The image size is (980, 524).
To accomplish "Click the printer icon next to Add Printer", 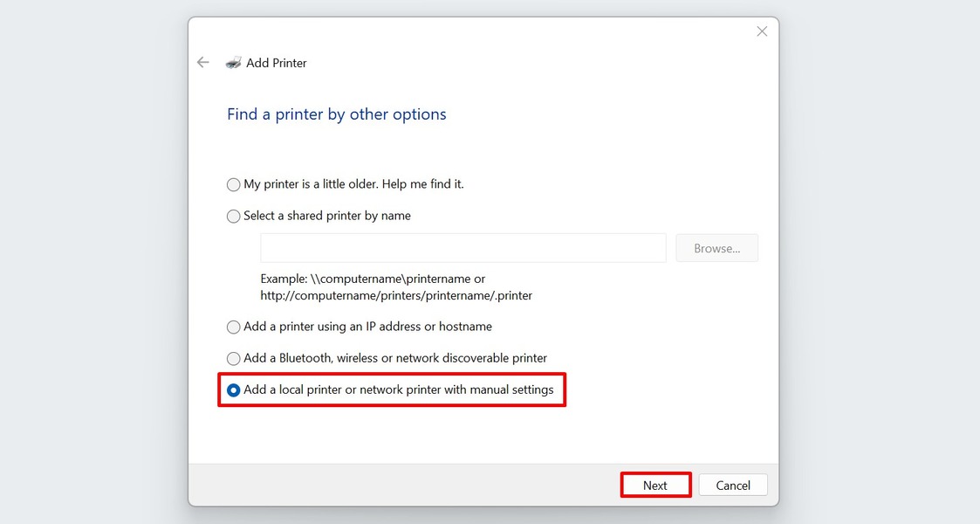I will point(232,62).
